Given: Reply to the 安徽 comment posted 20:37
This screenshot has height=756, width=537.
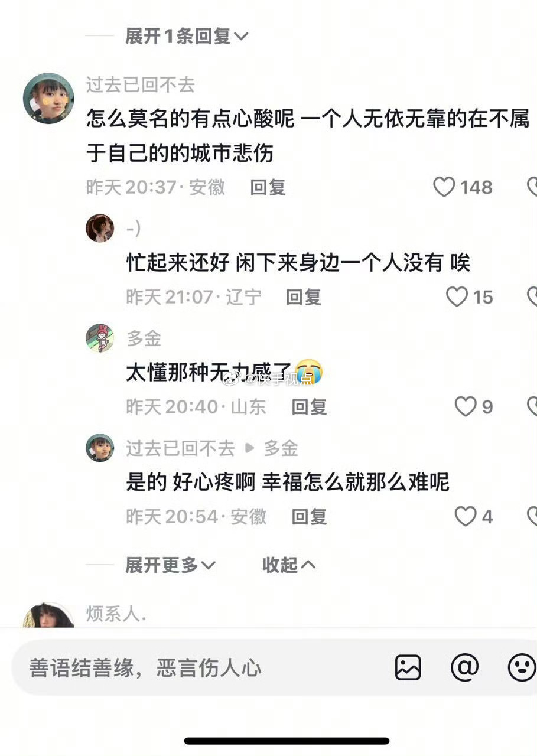Looking at the screenshot, I should 268,187.
